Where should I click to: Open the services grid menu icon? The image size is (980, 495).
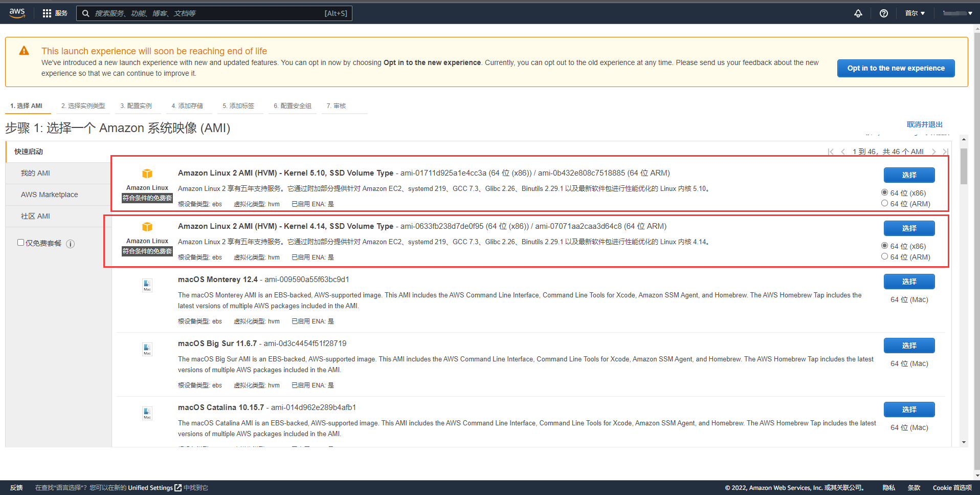tap(47, 13)
